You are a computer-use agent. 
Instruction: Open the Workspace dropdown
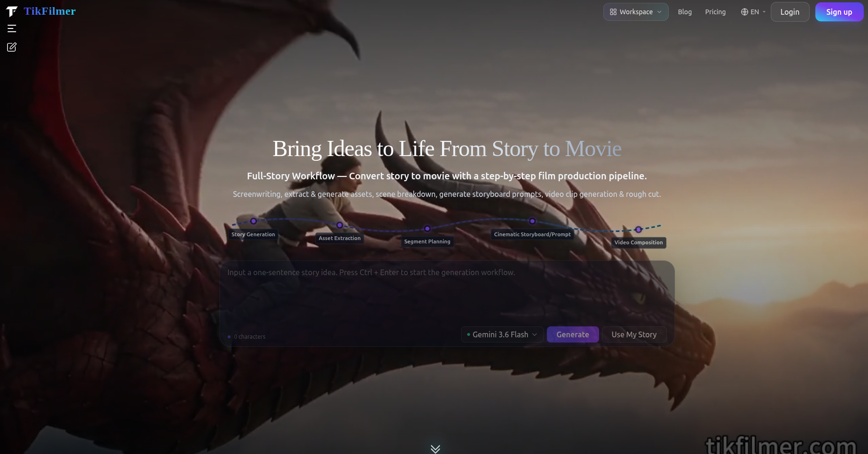tap(636, 12)
